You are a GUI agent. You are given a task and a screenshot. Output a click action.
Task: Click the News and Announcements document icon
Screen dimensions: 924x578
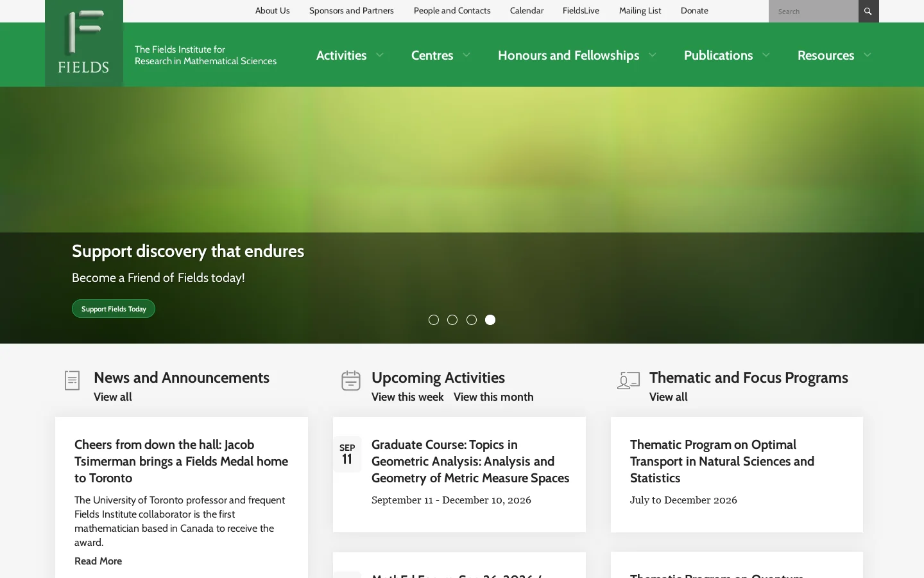[73, 380]
